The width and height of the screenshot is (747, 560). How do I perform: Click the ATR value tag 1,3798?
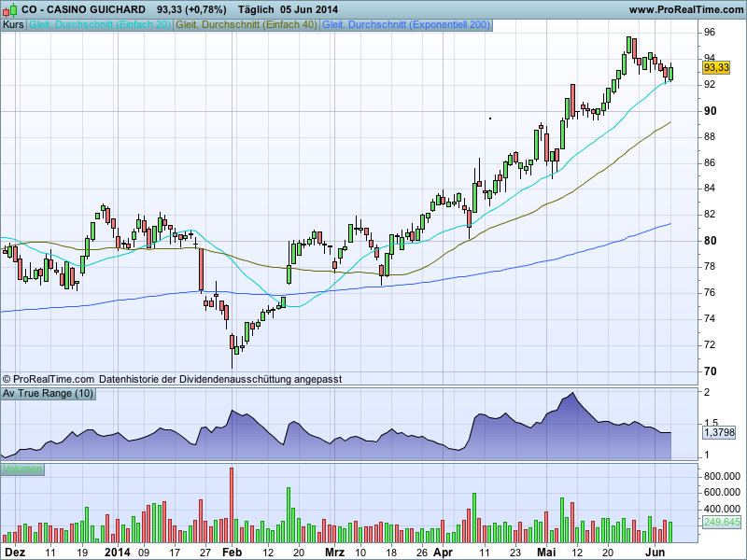coord(719,432)
